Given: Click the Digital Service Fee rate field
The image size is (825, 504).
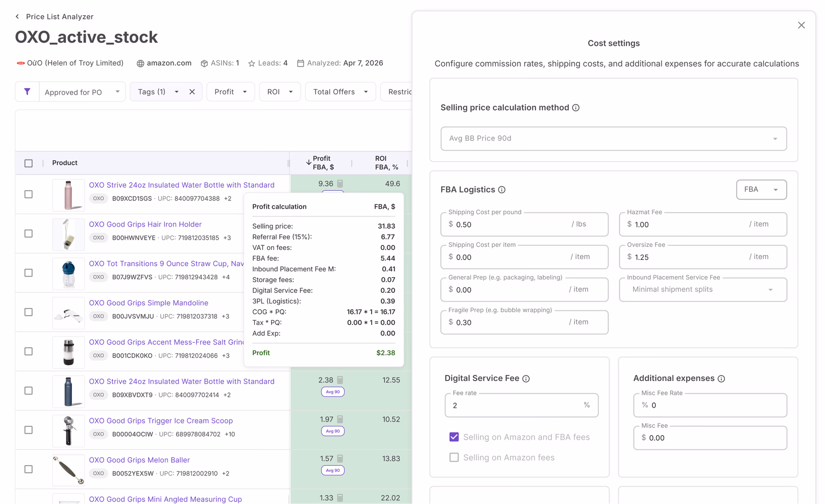Looking at the screenshot, I should tap(521, 406).
